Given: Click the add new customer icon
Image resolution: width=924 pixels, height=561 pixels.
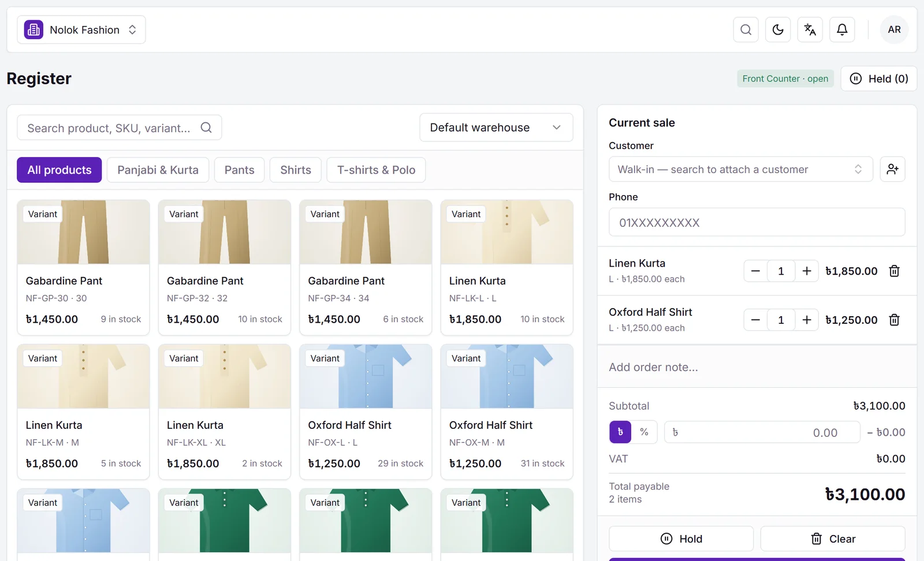Looking at the screenshot, I should pos(892,169).
